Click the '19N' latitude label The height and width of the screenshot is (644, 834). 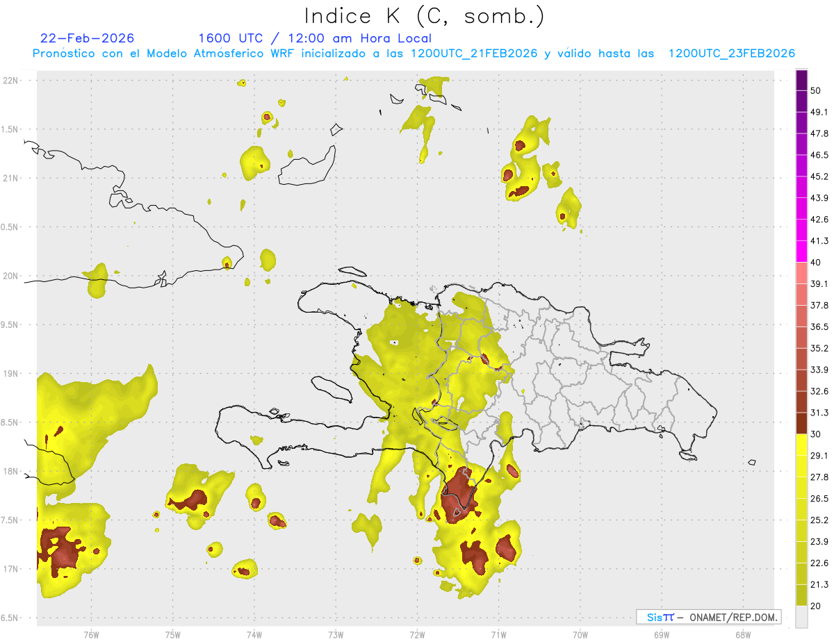[11, 374]
